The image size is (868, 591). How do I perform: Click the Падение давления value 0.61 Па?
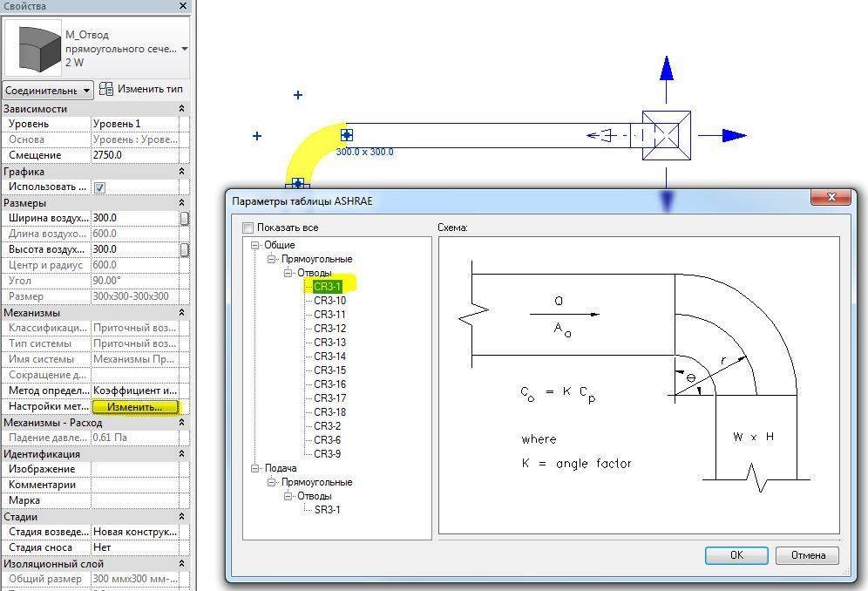(x=134, y=438)
